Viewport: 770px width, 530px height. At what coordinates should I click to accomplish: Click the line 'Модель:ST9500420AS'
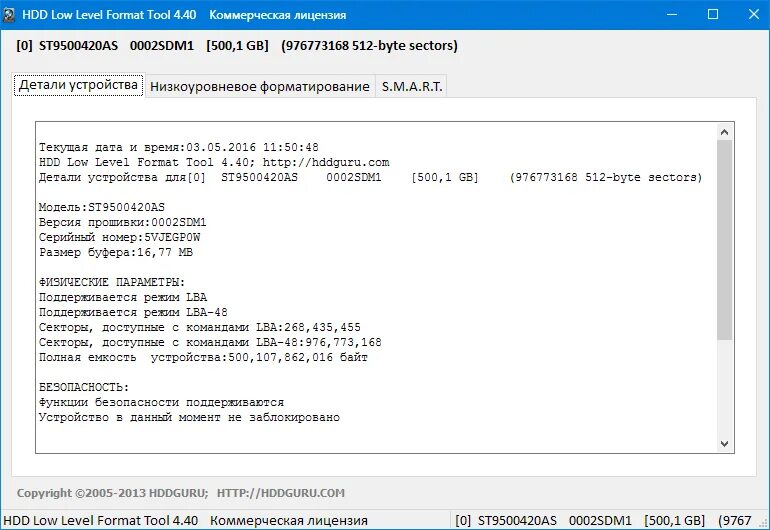[102, 207]
